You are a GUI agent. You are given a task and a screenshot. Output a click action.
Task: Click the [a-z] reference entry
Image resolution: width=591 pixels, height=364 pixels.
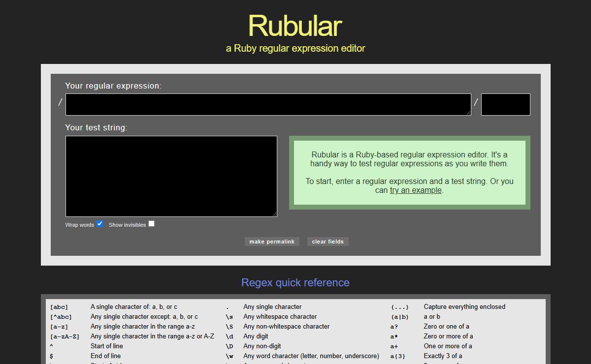[59, 327]
